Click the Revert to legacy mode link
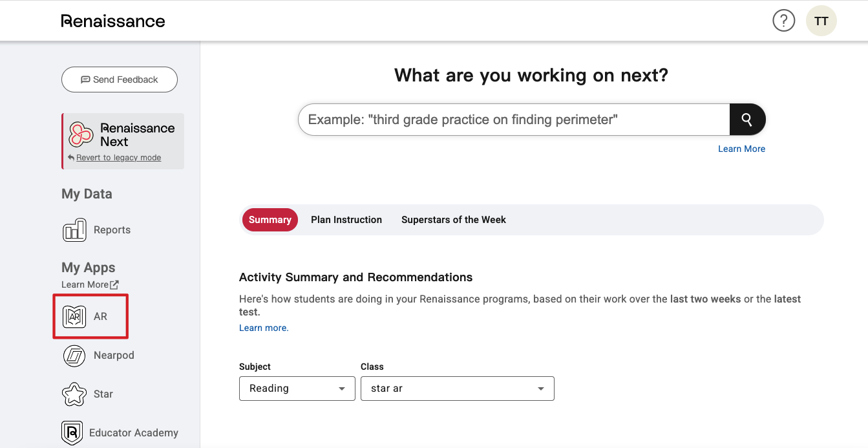 pos(118,158)
